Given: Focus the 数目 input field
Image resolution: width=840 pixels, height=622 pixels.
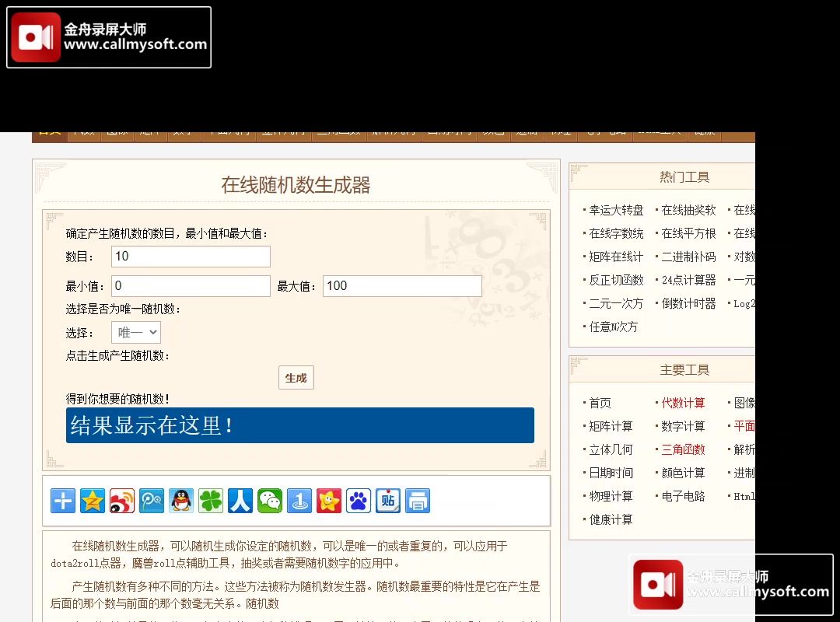Looking at the screenshot, I should pyautogui.click(x=191, y=257).
